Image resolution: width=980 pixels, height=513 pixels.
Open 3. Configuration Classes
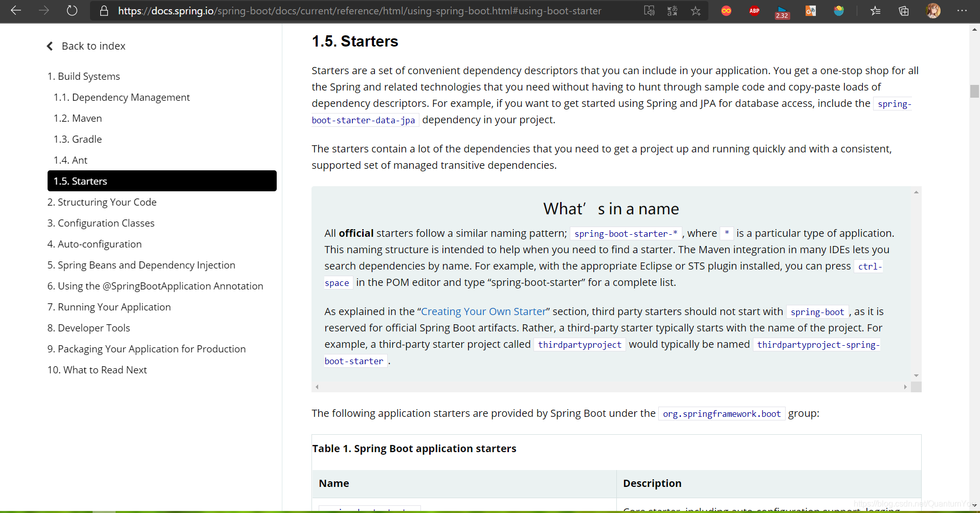pyautogui.click(x=101, y=223)
